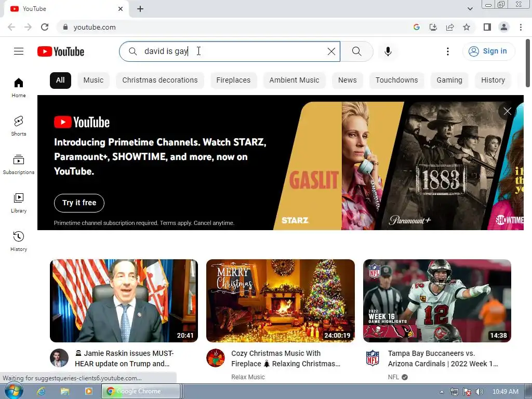Select the Touchdowns filter chip
This screenshot has width=532, height=399.
tap(396, 80)
